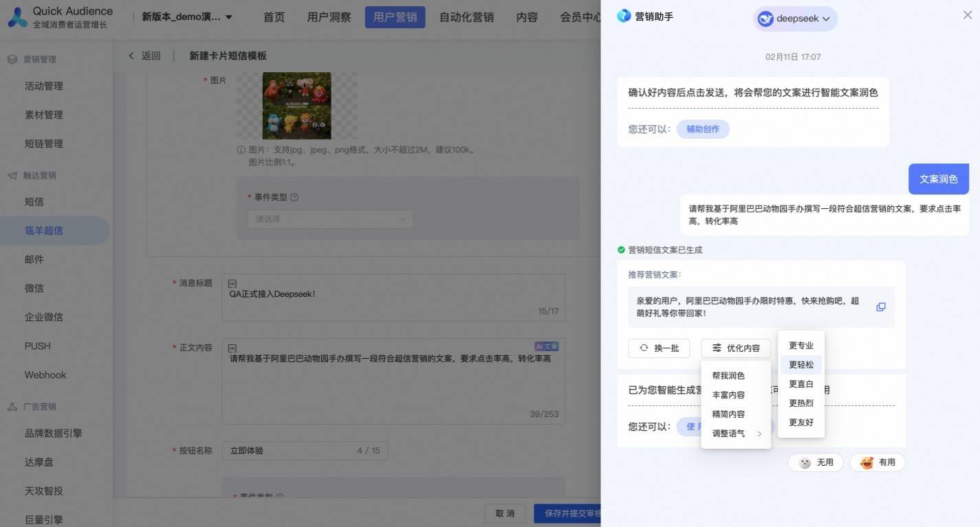Click the 消息标题 input field

coord(393,298)
